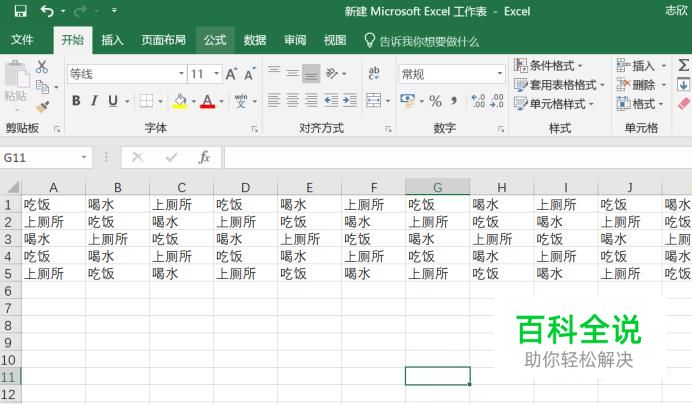Align text right
The height and width of the screenshot is (404, 692).
311,101
